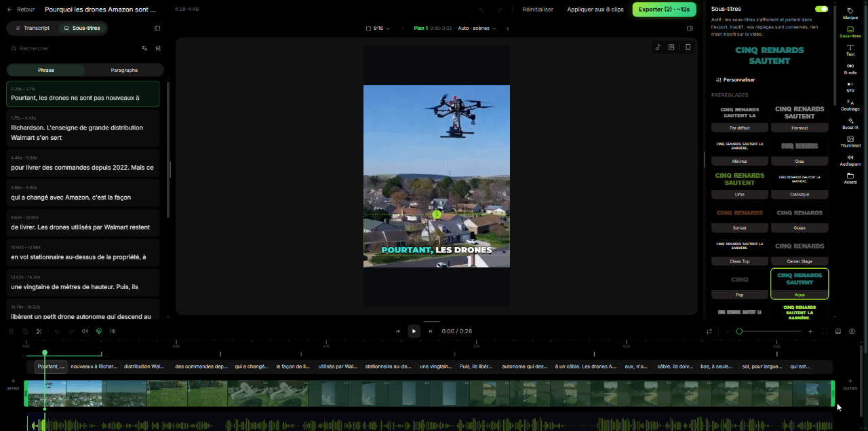Select phrase starting 'Richardson. L'enseigne'
The width and height of the screenshot is (868, 431).
click(x=83, y=128)
